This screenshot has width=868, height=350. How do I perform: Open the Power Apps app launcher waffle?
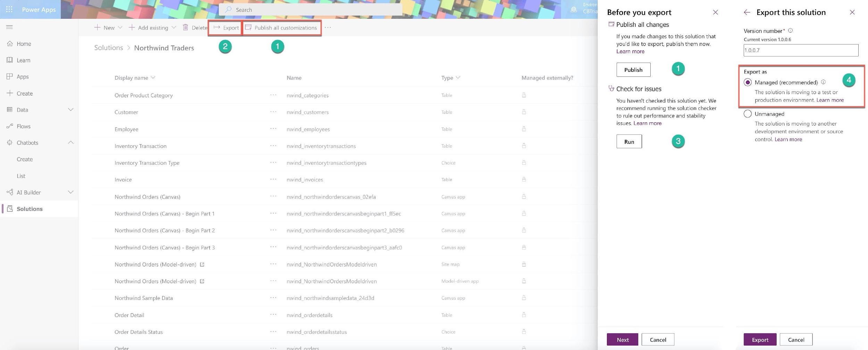9,9
